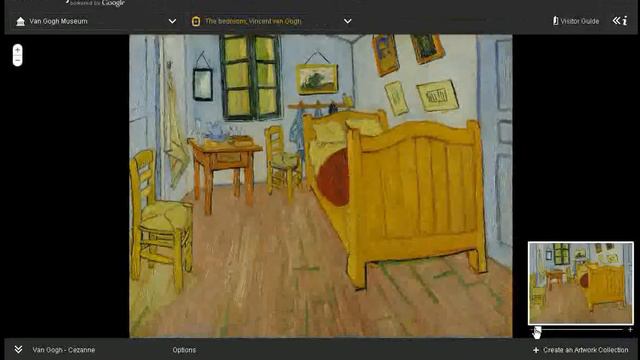Click the plus end of the zoom slider
Screen dimensions: 640x360
click(630, 329)
